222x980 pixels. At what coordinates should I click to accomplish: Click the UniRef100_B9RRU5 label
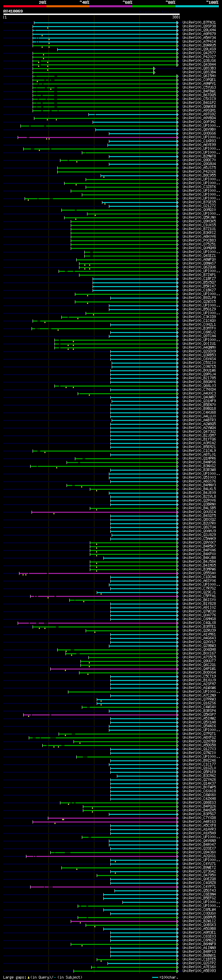click(x=199, y=45)
